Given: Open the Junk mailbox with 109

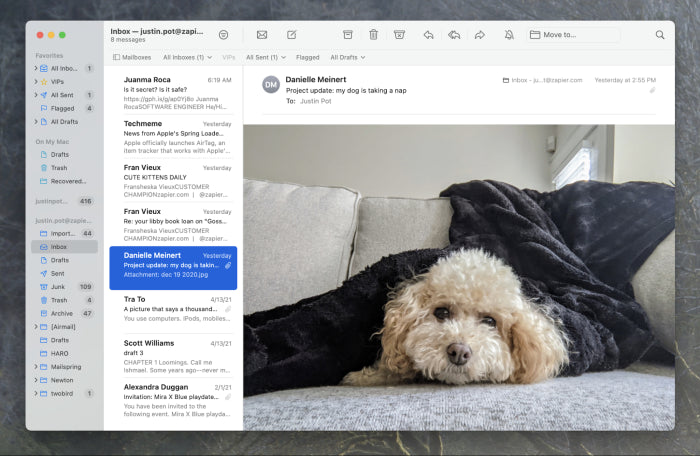Looking at the screenshot, I should tap(64, 287).
